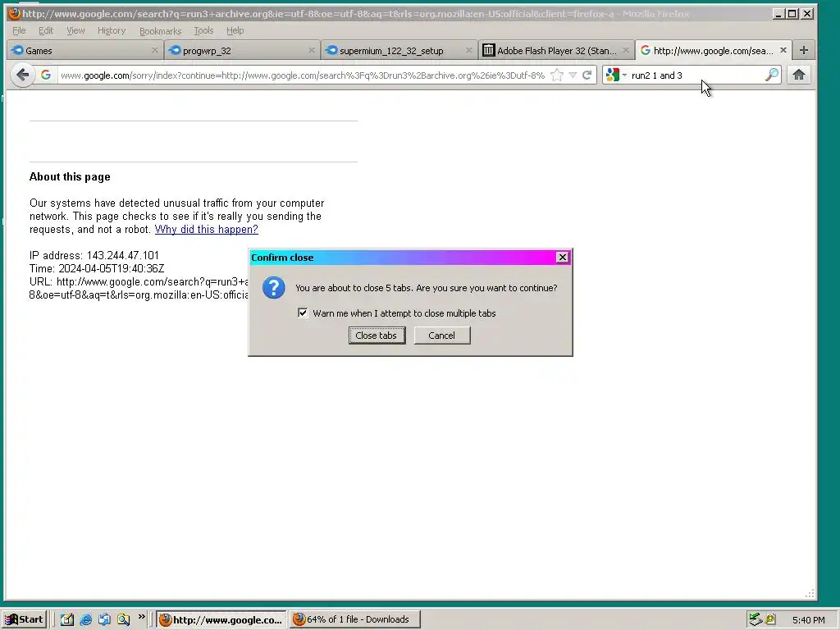Open the Windows Start menu
This screenshot has width=840, height=630.
point(24,619)
